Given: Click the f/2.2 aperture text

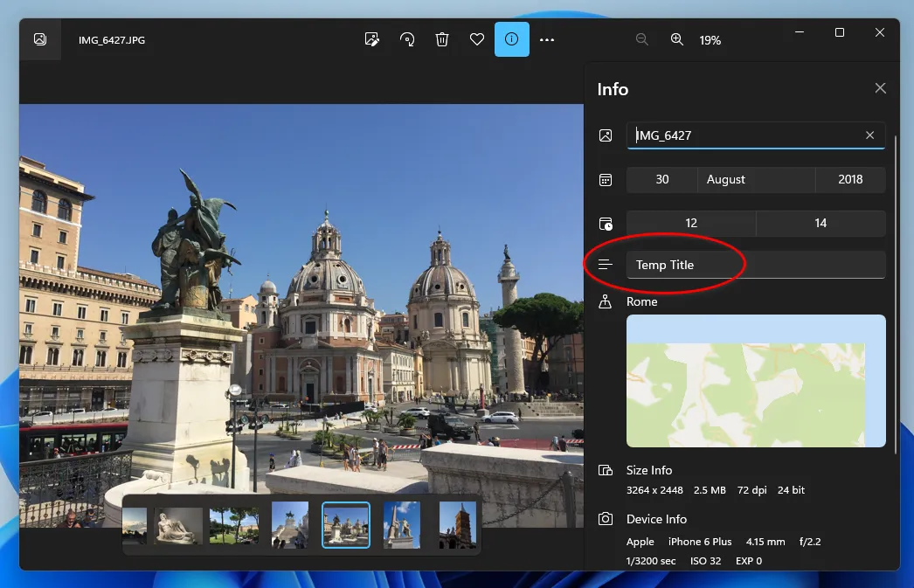Looking at the screenshot, I should [810, 542].
